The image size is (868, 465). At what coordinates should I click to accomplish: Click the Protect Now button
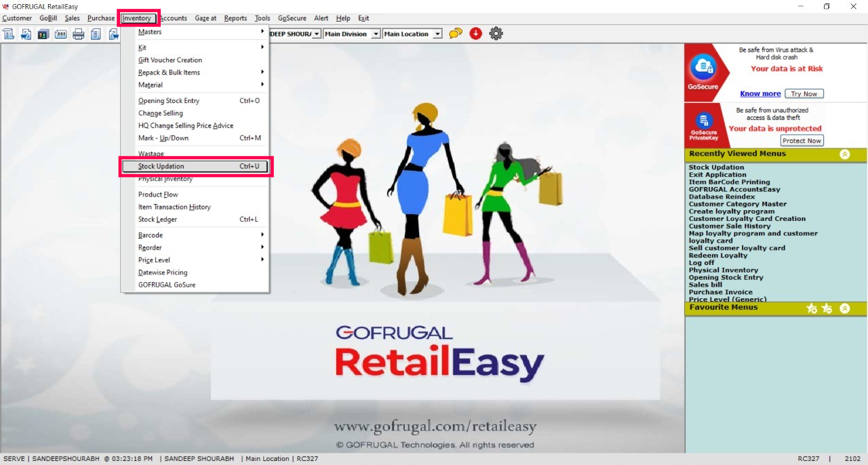pyautogui.click(x=802, y=140)
